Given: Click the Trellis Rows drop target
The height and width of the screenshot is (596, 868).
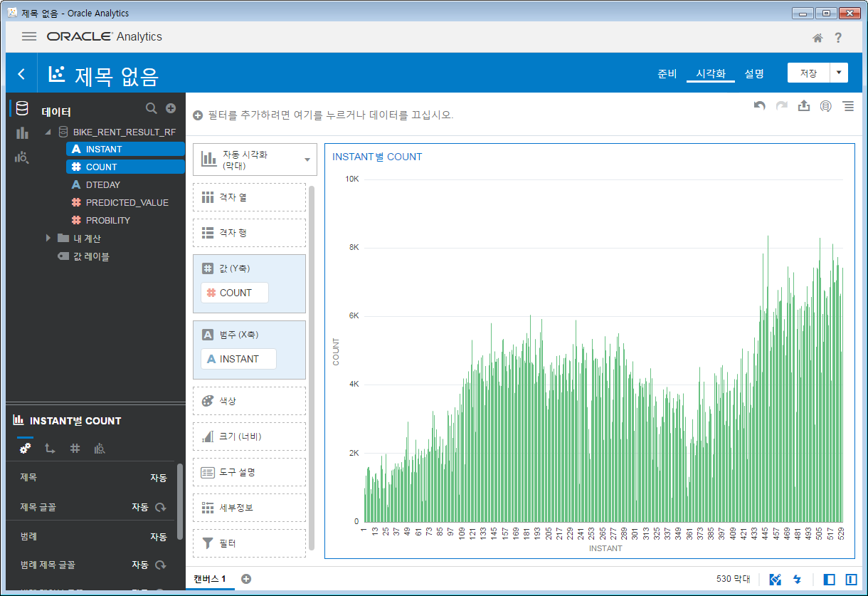Looking at the screenshot, I should click(x=249, y=233).
